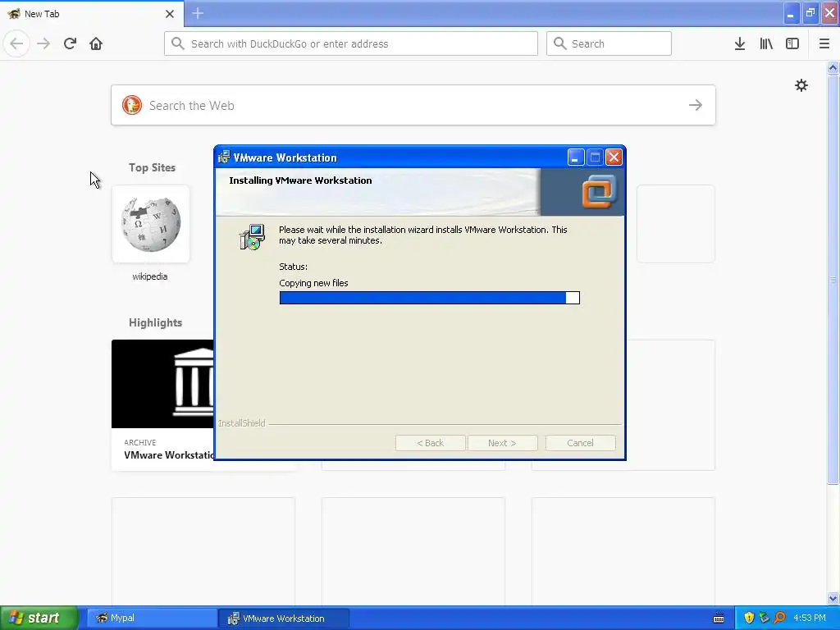
Task: Open new tab page settings gear
Action: point(801,85)
